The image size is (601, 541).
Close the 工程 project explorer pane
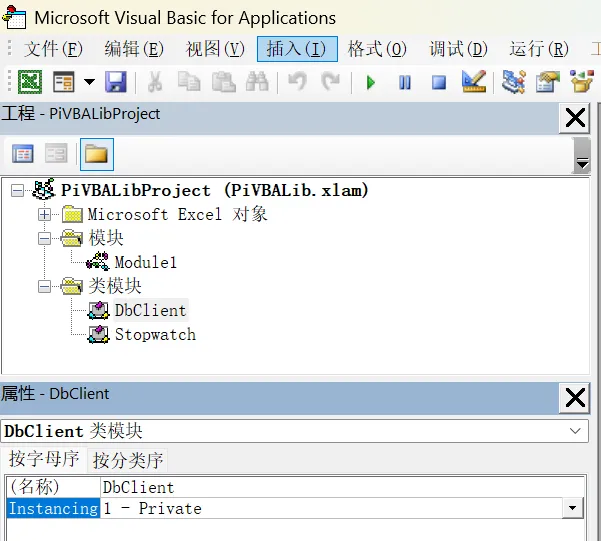(574, 117)
